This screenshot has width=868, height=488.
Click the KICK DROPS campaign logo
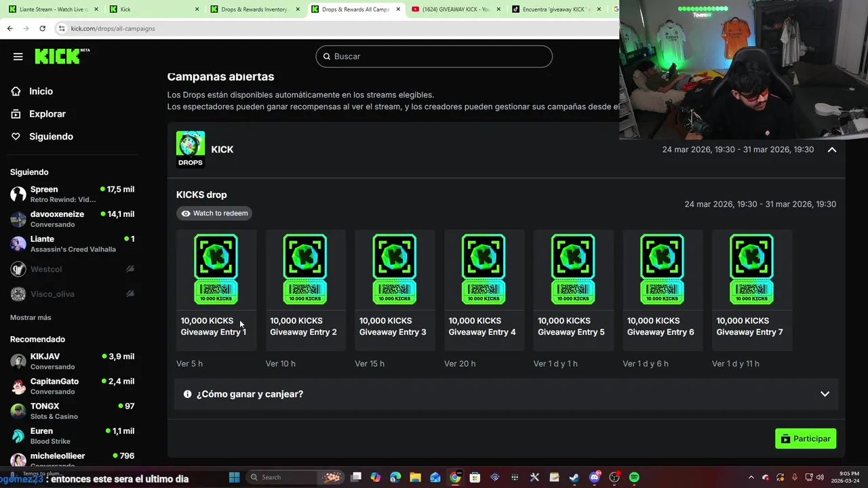pyautogui.click(x=191, y=149)
